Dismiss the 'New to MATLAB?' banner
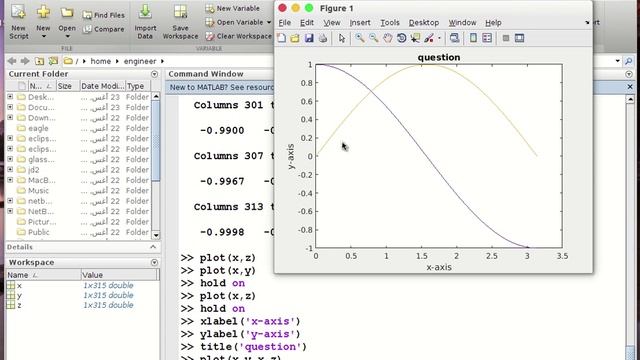 pyautogui.click(x=630, y=87)
